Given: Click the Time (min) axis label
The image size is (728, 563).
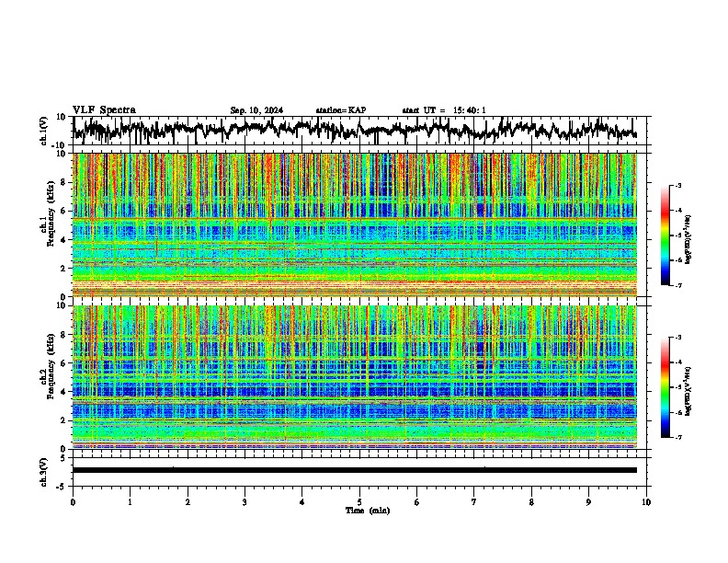Looking at the screenshot, I should 368,511.
